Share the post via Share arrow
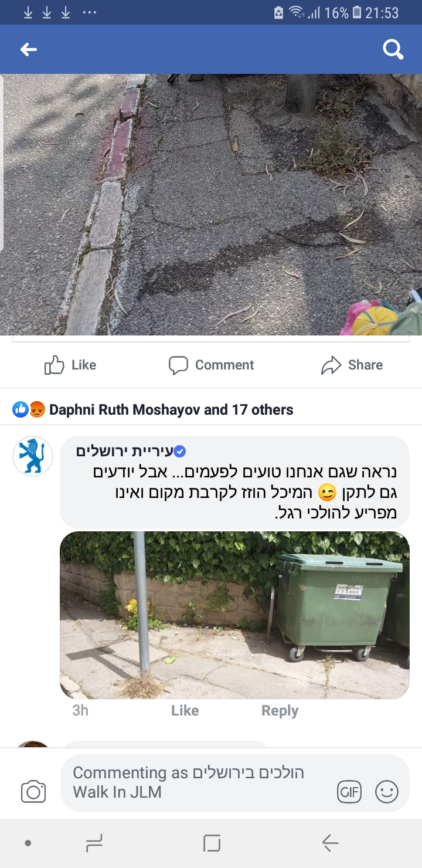 352,365
